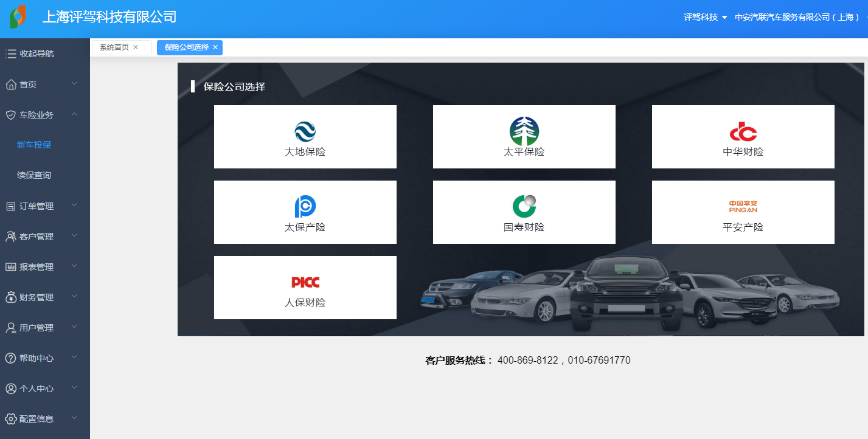Choose the 大地保险 label
This screenshot has width=868, height=439.
point(305,152)
